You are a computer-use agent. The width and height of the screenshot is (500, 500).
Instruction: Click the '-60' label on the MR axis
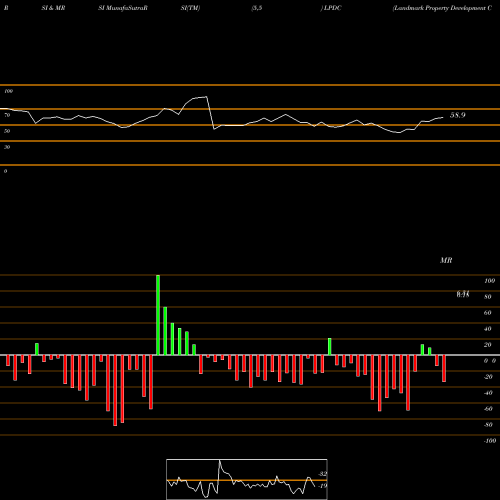(x=488, y=409)
